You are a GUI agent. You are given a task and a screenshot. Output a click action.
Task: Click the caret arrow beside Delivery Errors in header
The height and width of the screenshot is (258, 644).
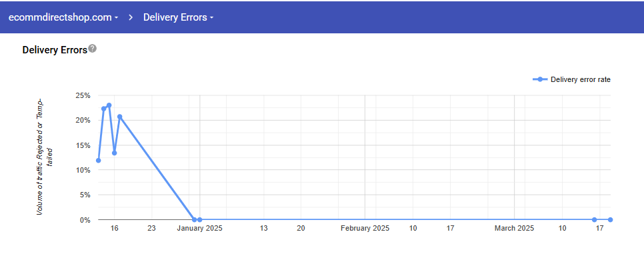pos(211,18)
